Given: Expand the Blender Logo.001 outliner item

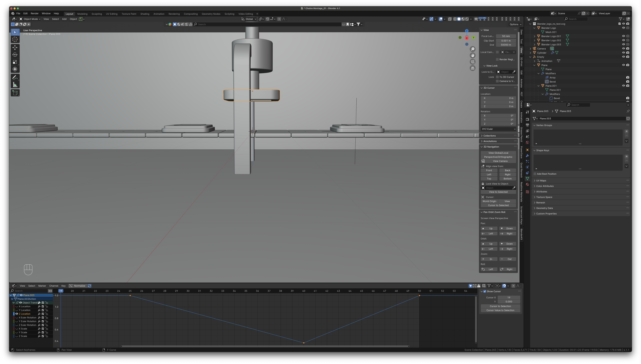Looking at the screenshot, I should pyautogui.click(x=534, y=36).
